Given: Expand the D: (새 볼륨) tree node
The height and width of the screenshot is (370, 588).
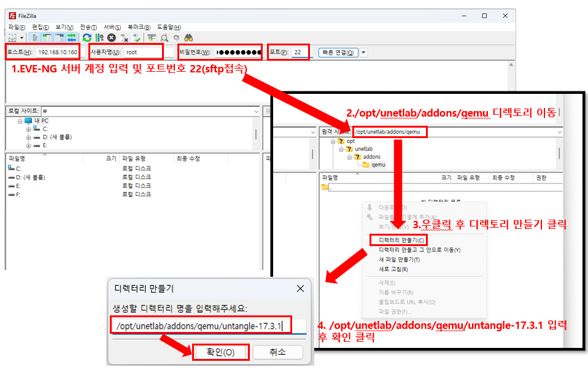Looking at the screenshot, I should [28, 137].
